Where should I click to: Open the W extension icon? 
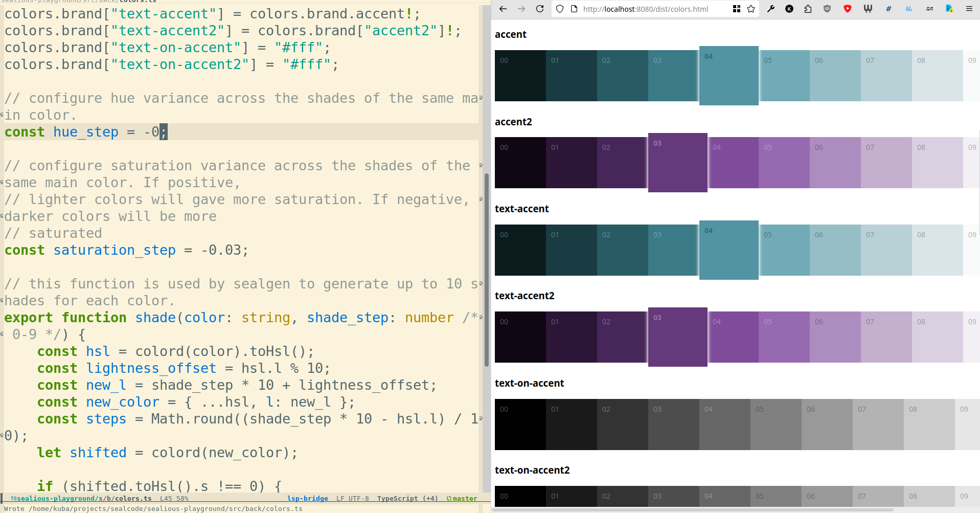point(868,9)
